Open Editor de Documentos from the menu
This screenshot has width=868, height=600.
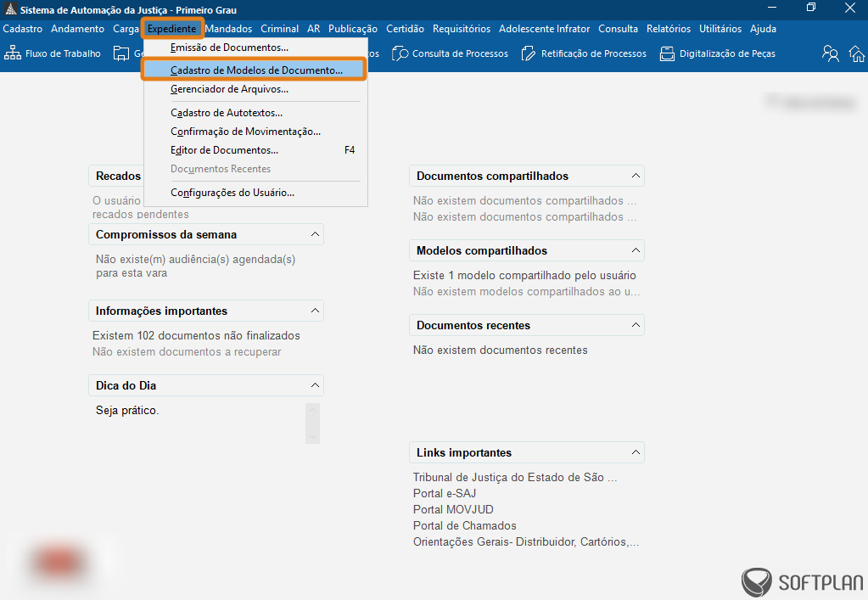tap(255, 150)
